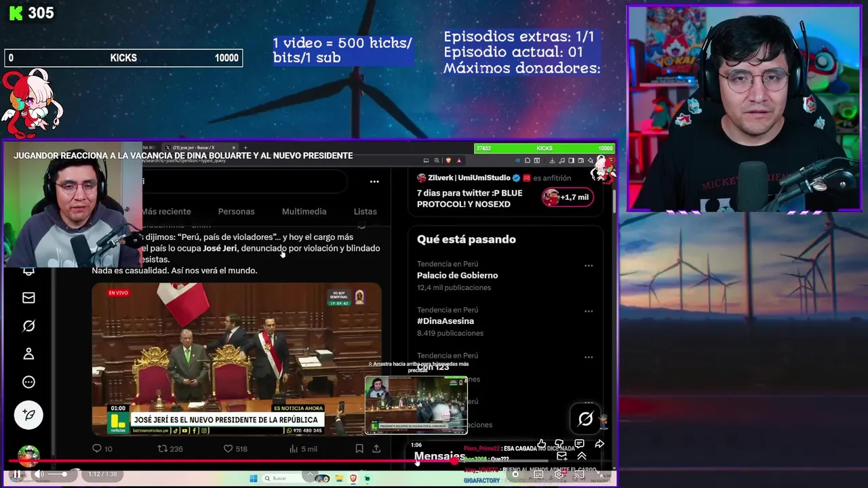The height and width of the screenshot is (488, 868).
Task: Switch to Multimedia tab
Action: click(304, 211)
